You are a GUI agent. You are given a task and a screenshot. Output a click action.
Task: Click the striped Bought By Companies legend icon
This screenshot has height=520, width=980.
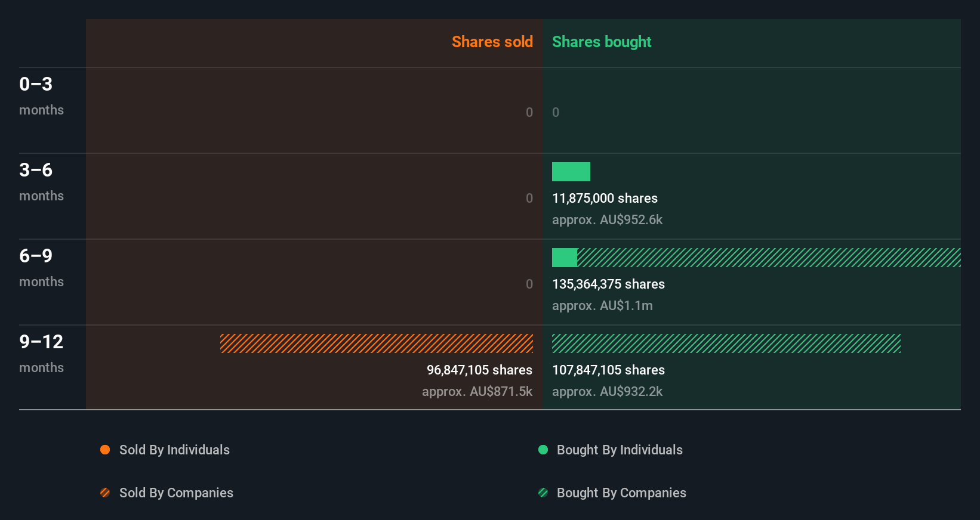(543, 493)
